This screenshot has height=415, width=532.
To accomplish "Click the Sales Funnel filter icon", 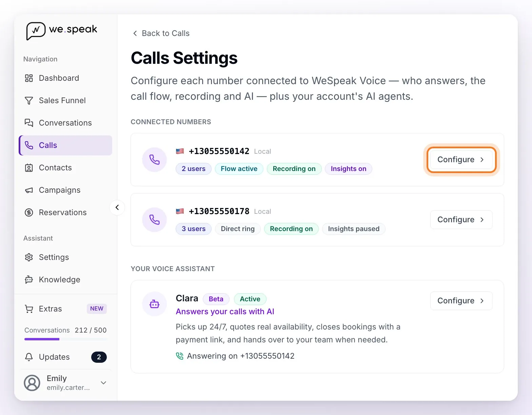I will (29, 100).
